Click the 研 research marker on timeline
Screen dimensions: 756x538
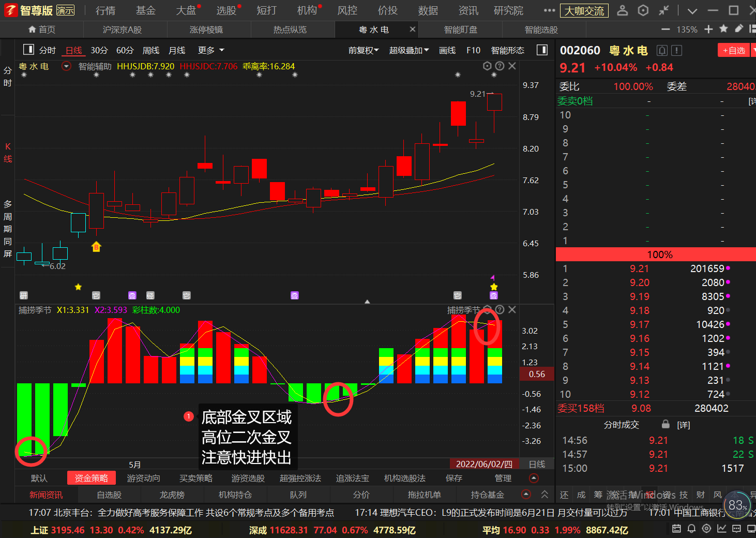[24, 295]
